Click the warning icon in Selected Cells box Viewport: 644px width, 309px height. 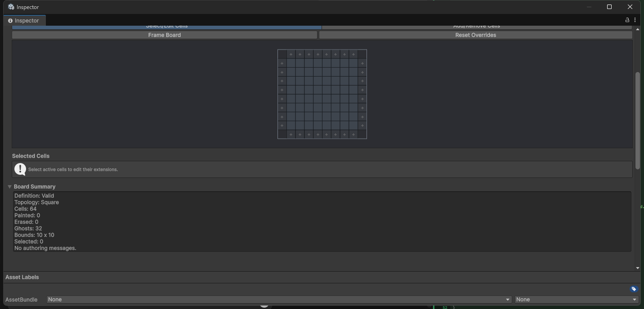coord(20,169)
